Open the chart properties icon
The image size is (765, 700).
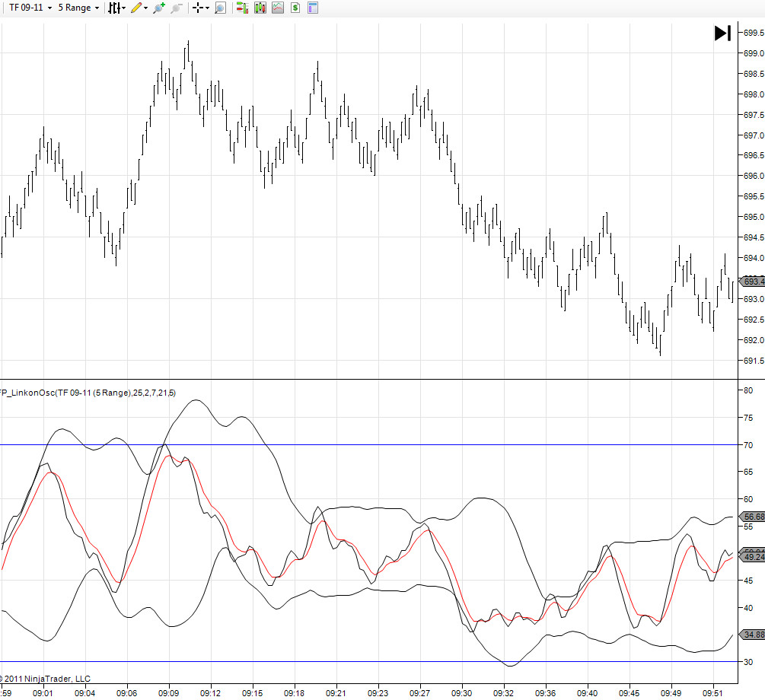313,8
